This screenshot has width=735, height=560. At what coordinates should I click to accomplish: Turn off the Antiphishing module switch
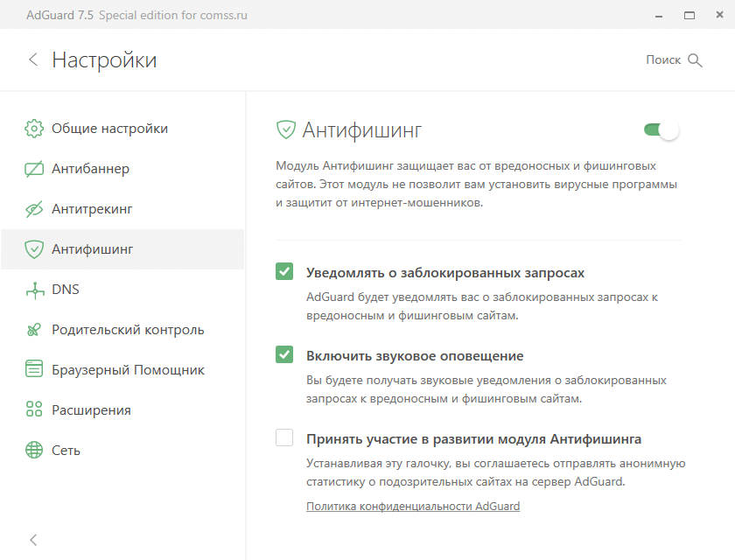point(661,130)
